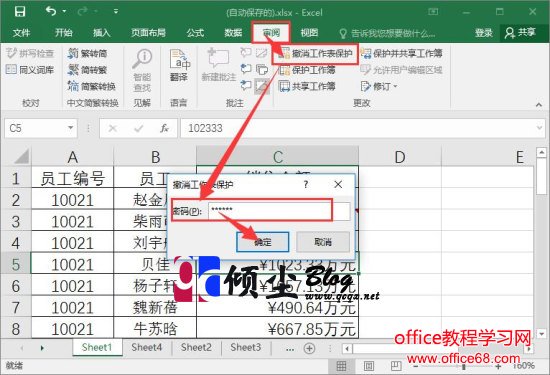Click the Undo arrow icon
550x375 pixels.
click(x=51, y=11)
